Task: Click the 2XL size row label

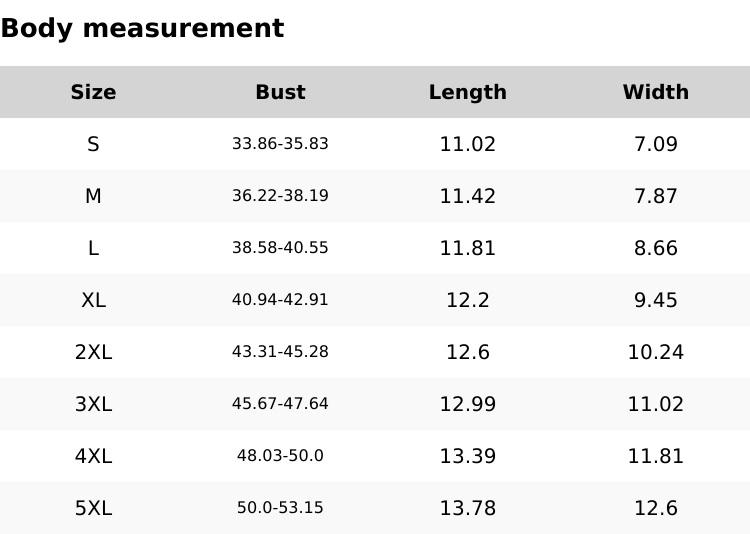Action: (x=93, y=352)
